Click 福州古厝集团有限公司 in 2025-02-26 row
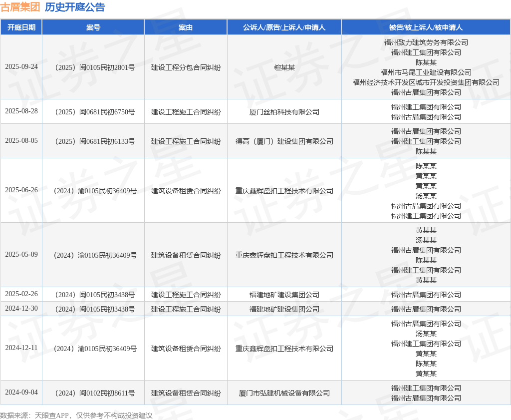Image resolution: width=511 pixels, height=420 pixels. coord(426,295)
